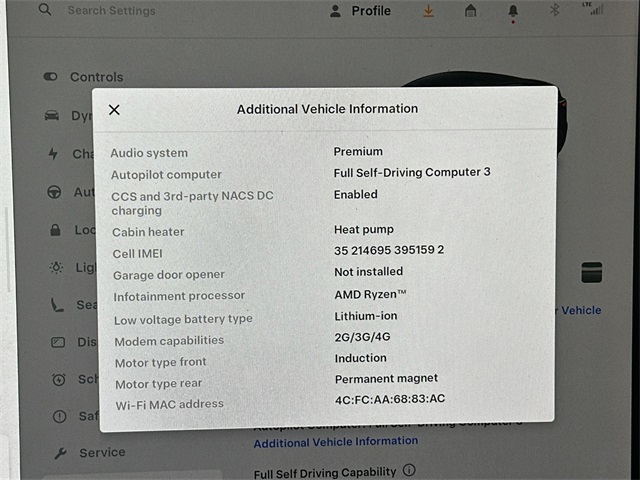640x480 pixels.
Task: Open Additional Vehicle Information link behind dialog
Action: tap(336, 442)
